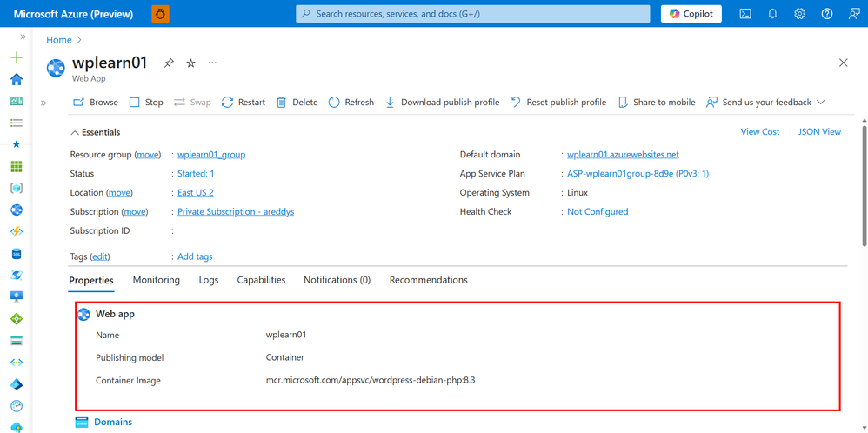The width and height of the screenshot is (868, 433).
Task: Go to Home via sidebar house icon
Action: (x=17, y=79)
